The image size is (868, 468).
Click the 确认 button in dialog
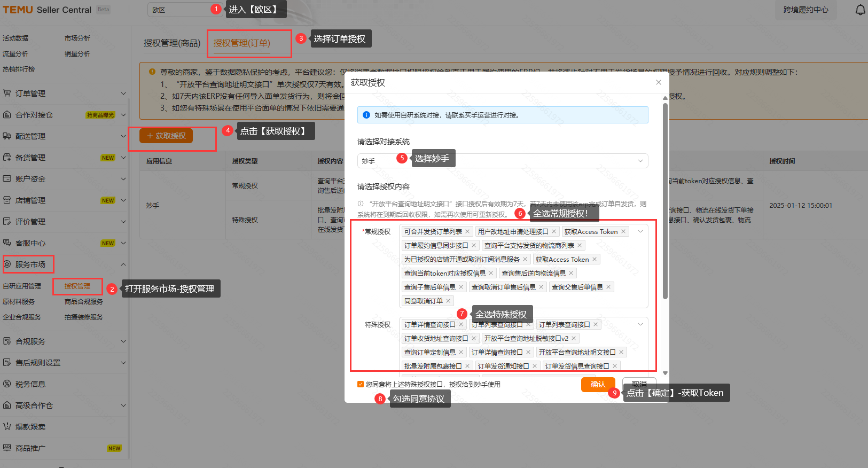tap(598, 385)
